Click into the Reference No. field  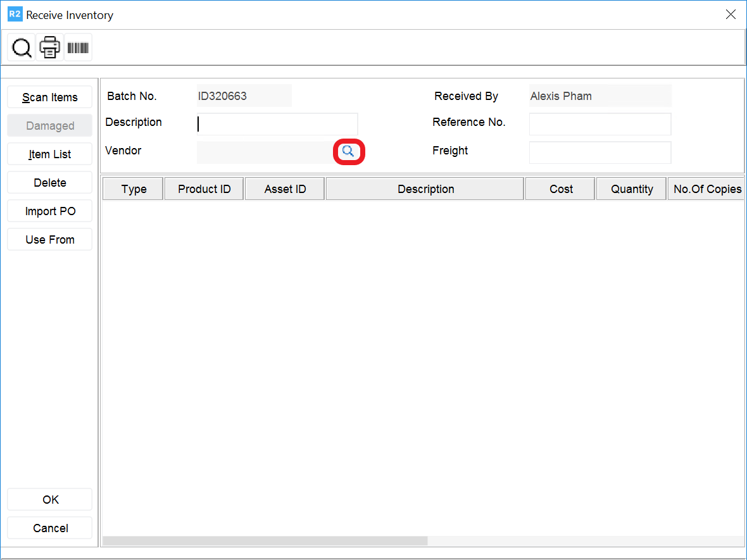(599, 124)
